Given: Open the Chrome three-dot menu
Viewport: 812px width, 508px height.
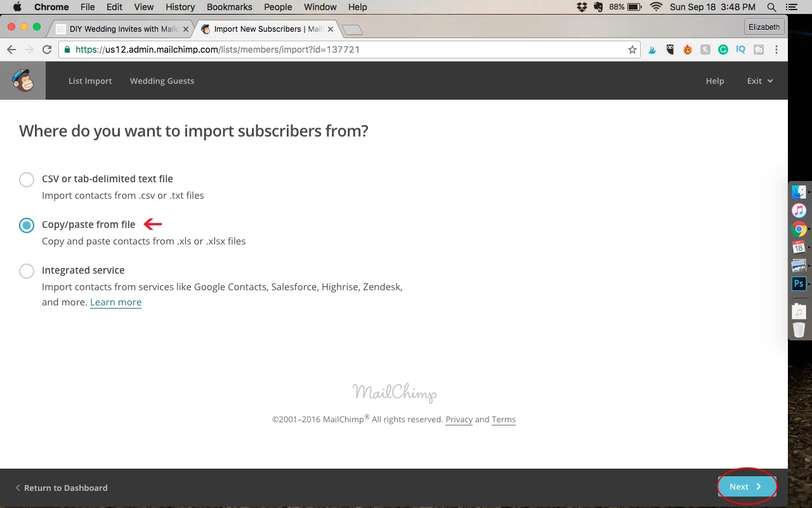Looking at the screenshot, I should pos(776,50).
